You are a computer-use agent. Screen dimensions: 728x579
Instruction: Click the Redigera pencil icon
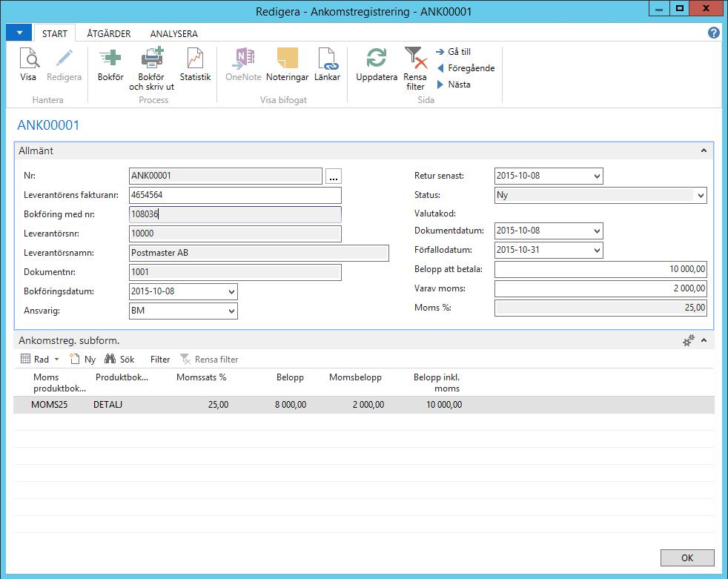(64, 59)
